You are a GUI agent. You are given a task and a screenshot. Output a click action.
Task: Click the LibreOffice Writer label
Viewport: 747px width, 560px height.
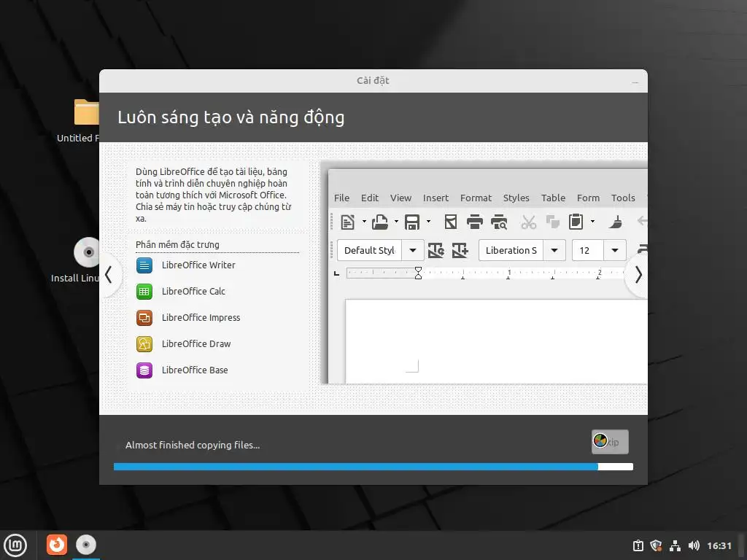click(198, 265)
